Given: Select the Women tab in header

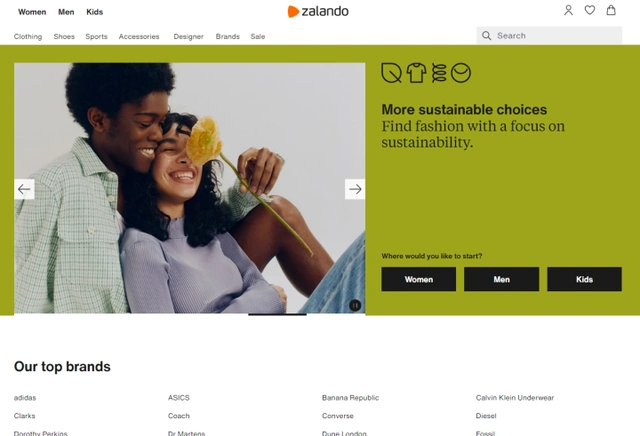Looking at the screenshot, I should (32, 12).
